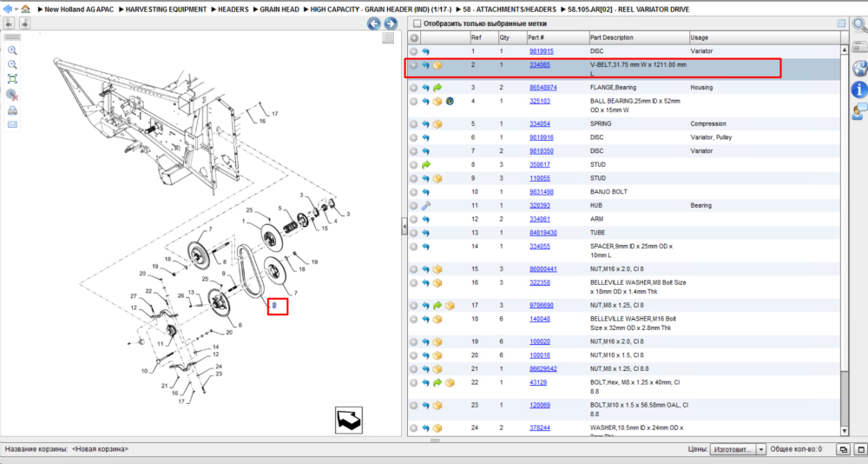Select the grey circle for FLANGE,Bearing row
Screen dimensions: 868x464
coord(413,88)
